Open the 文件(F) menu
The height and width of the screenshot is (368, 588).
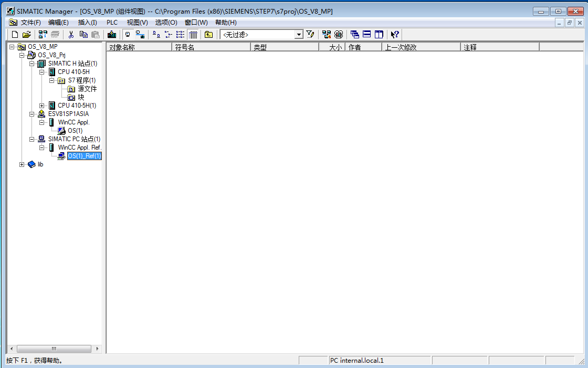(31, 23)
